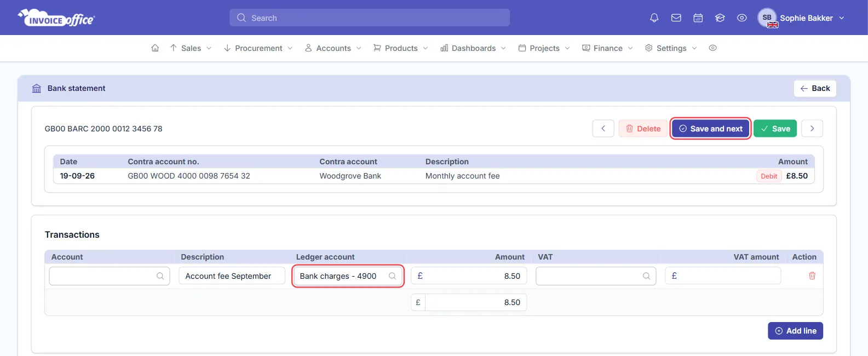Go to previous statement line arrow
The image size is (868, 356).
point(603,129)
